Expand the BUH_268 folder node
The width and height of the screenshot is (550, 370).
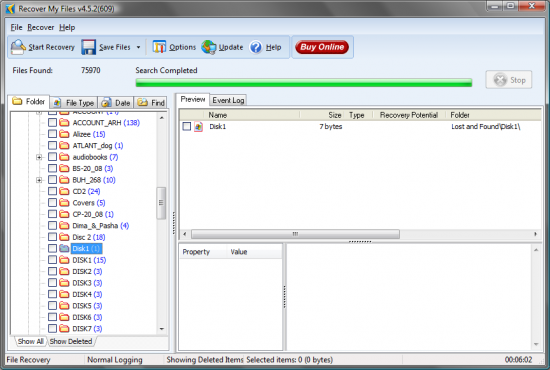39,180
